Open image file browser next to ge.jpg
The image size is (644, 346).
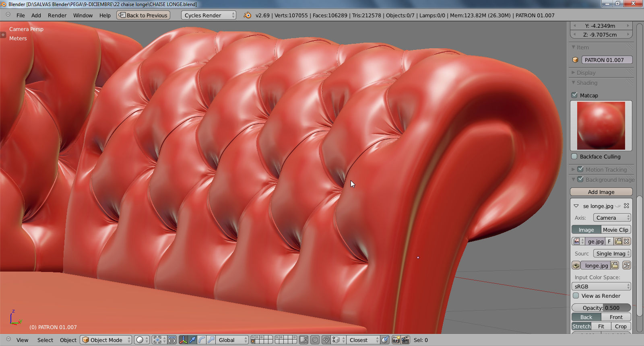click(618, 241)
